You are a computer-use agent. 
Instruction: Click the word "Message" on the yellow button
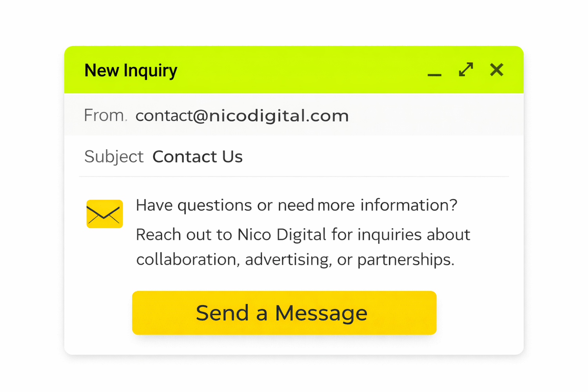321,313
